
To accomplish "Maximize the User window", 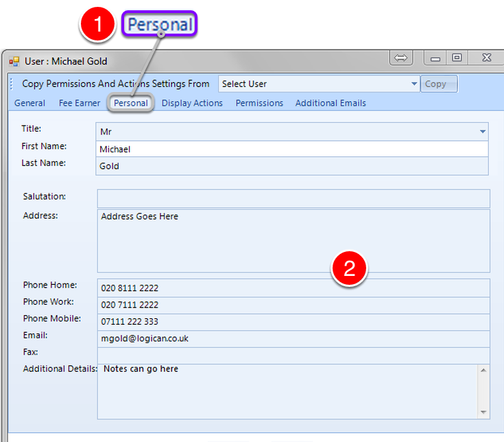I will (x=457, y=58).
